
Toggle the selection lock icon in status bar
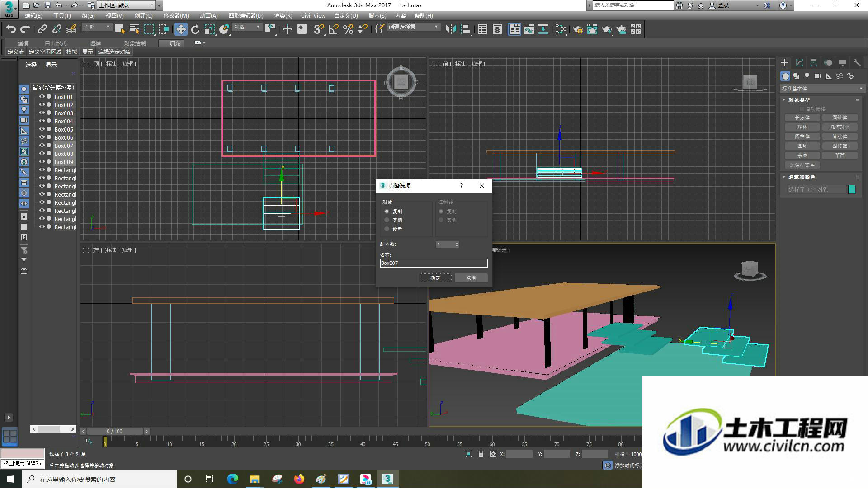[x=481, y=454]
